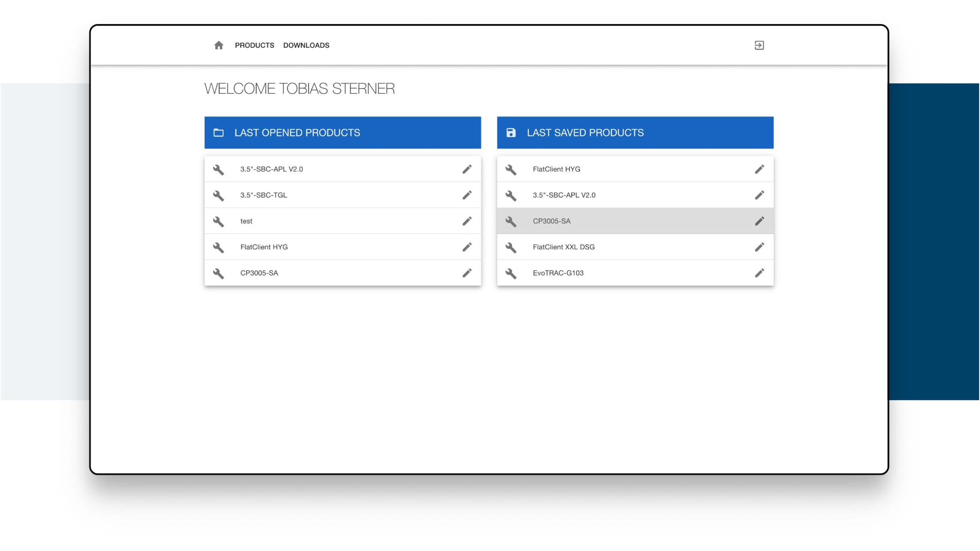Select highlighted CP3005-SA in last saved
This screenshot has height=551, width=980.
pos(551,221)
